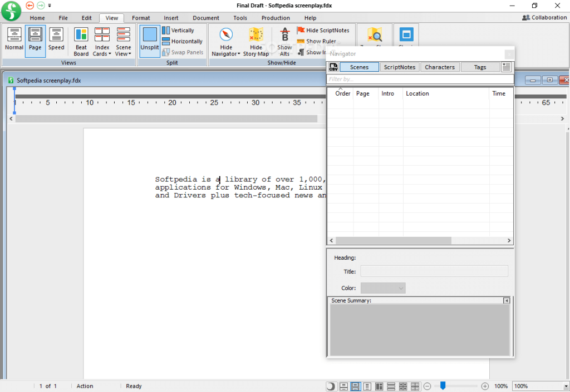Click the Navigator Title field
The image size is (570, 392).
click(x=434, y=271)
